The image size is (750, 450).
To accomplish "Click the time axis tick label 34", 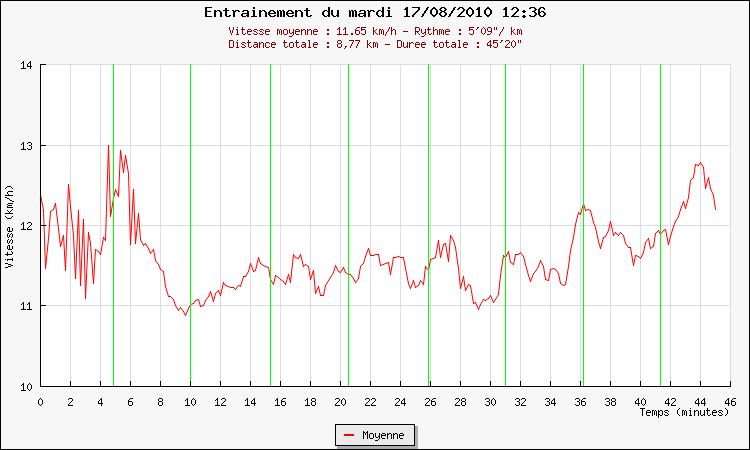I will pos(550,402).
